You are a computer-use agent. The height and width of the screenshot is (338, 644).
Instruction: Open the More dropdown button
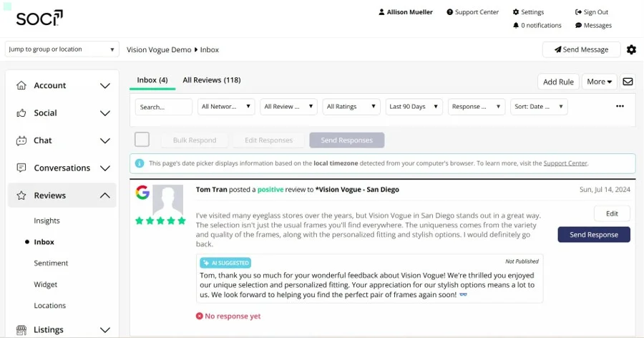tap(599, 82)
